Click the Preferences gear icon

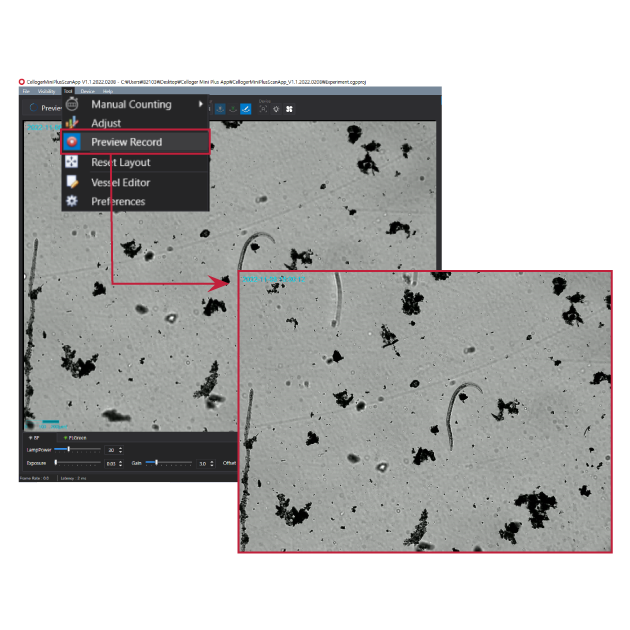tap(72, 201)
